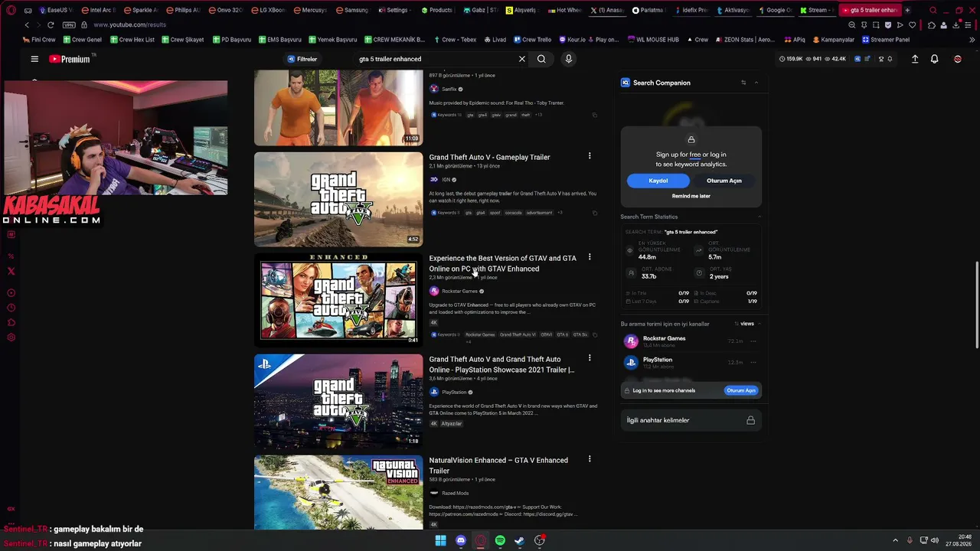Visit the IGN channel link
Viewport: 980px width, 551px height.
tap(446, 180)
